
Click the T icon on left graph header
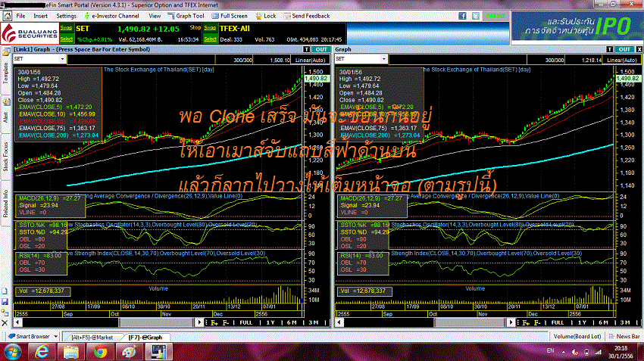[306, 49]
